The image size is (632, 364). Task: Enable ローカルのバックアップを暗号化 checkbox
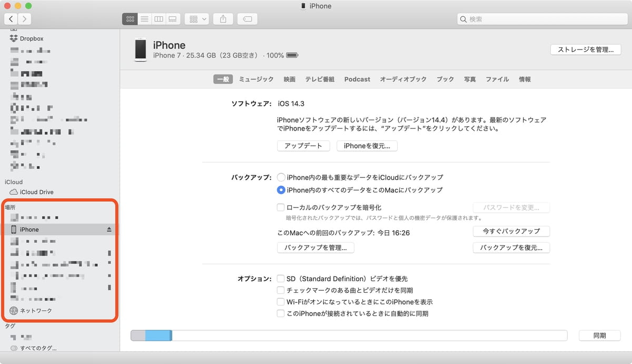[x=281, y=208]
